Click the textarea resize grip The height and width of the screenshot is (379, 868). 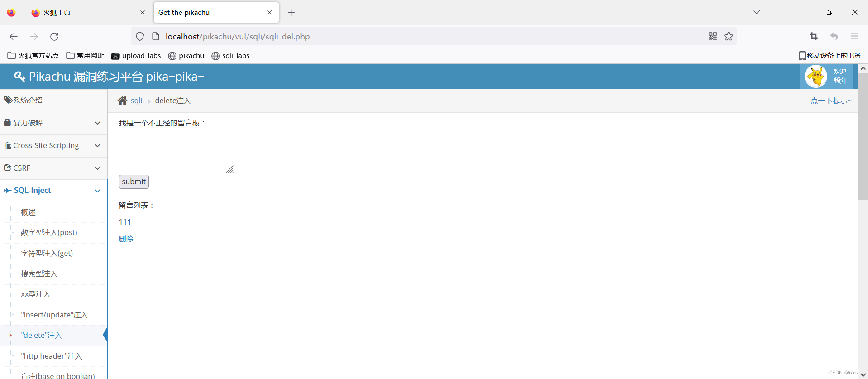[230, 170]
